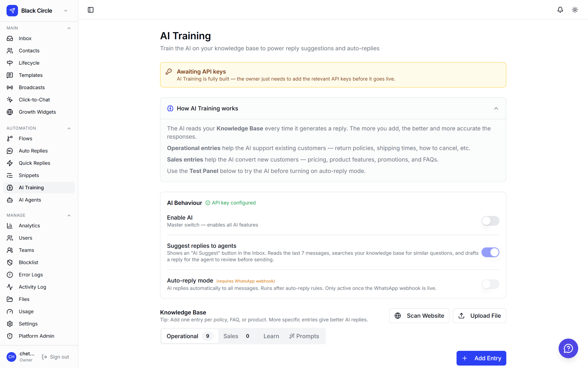Disable Suggest replies to agents toggle
Screen dimensions: 588x368
pyautogui.click(x=490, y=252)
